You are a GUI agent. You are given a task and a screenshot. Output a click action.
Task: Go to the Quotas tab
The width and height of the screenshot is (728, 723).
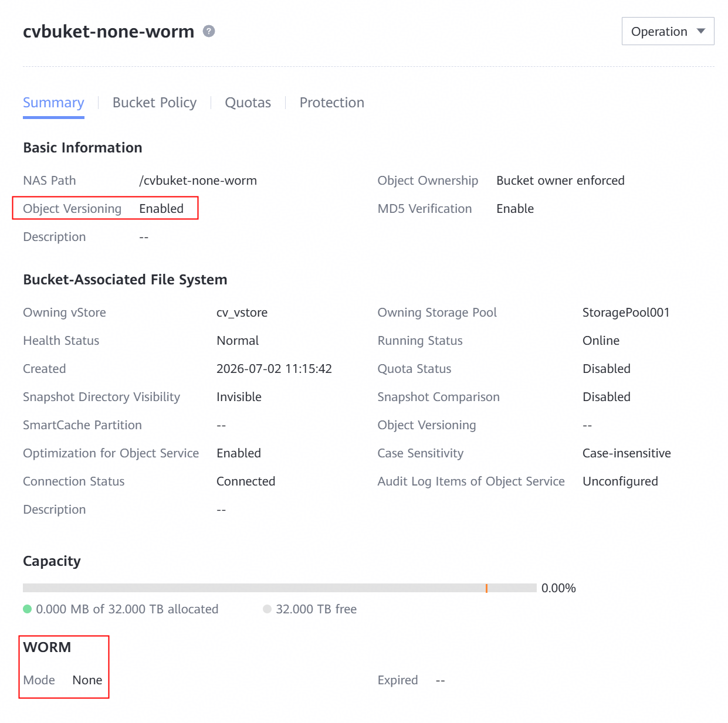click(248, 103)
